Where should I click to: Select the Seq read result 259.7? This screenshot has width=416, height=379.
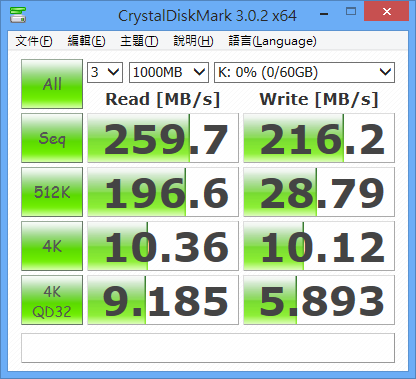(x=163, y=138)
